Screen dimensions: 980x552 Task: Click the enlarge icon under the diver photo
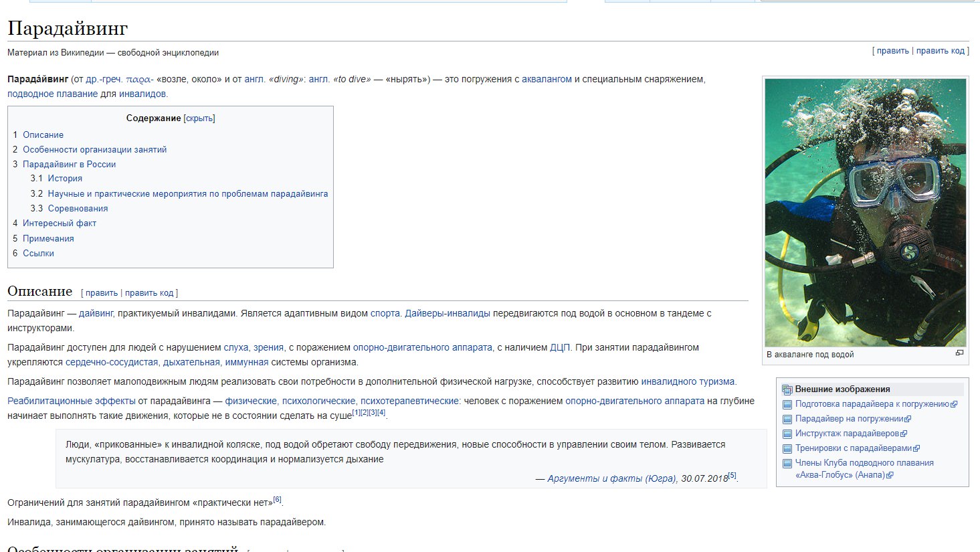tap(959, 353)
